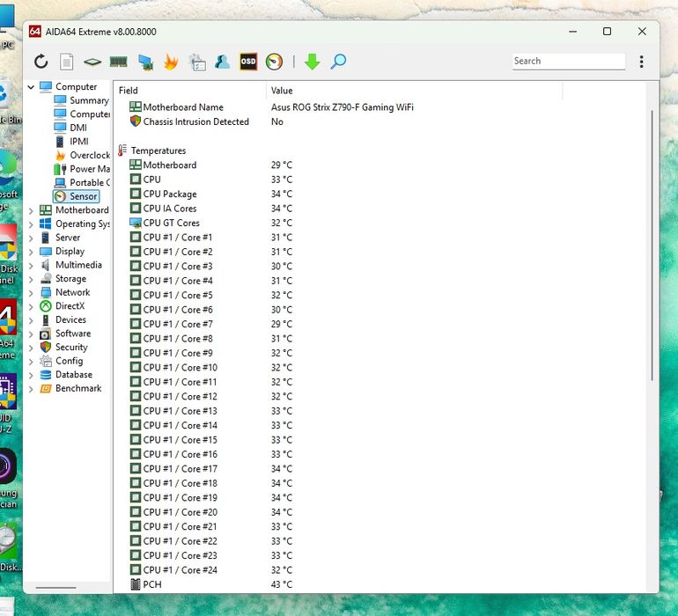The width and height of the screenshot is (678, 616).
Task: Select the CPU GT Cores row
Action: tap(338, 223)
